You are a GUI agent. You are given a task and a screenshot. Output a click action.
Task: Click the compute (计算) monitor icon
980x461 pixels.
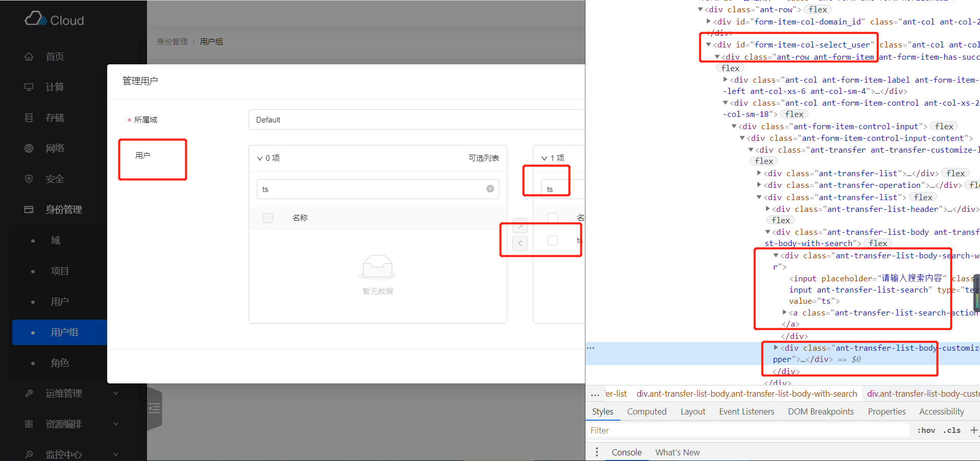click(x=29, y=87)
